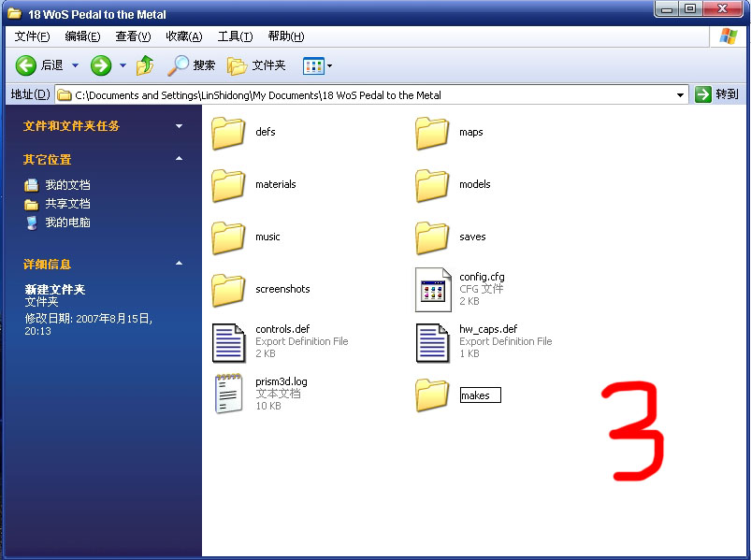Viewport: 751px width, 560px height.
Task: Click the My Computer icon in sidebar
Action: [32, 223]
